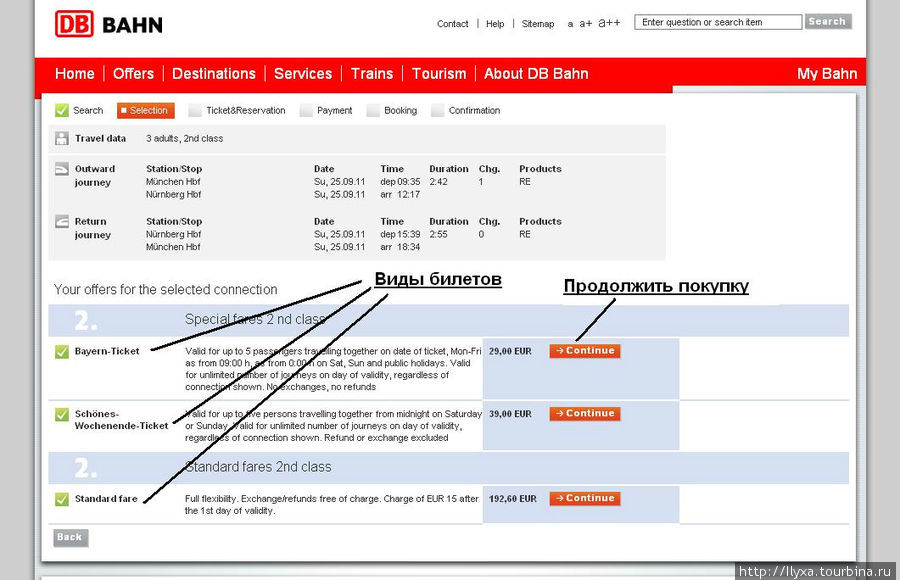Continue with the 29,00 EUR Bayern-Ticket
900x580 pixels.
pyautogui.click(x=584, y=351)
